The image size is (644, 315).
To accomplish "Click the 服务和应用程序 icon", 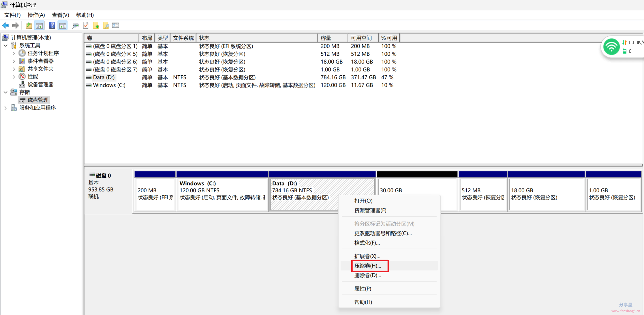I will click(14, 108).
